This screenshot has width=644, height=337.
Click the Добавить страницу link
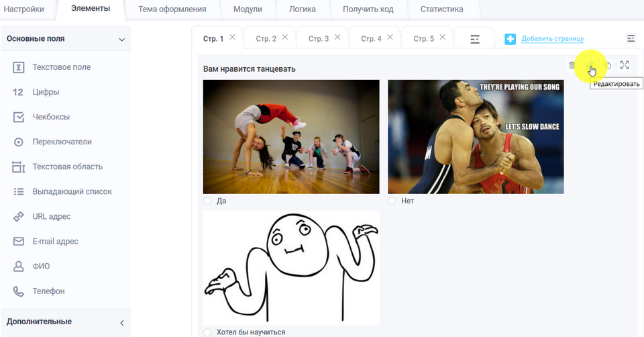click(x=552, y=39)
